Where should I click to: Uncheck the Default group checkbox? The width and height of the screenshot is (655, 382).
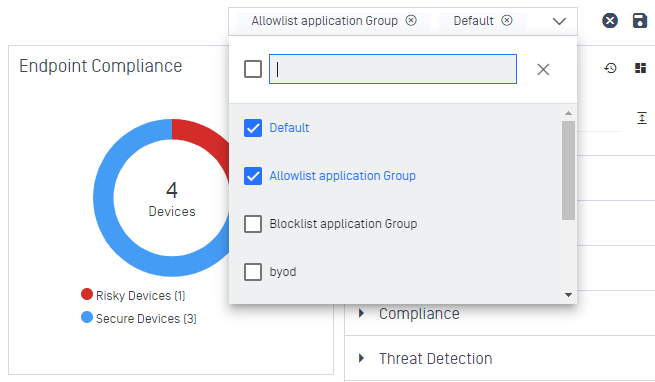[x=253, y=128]
